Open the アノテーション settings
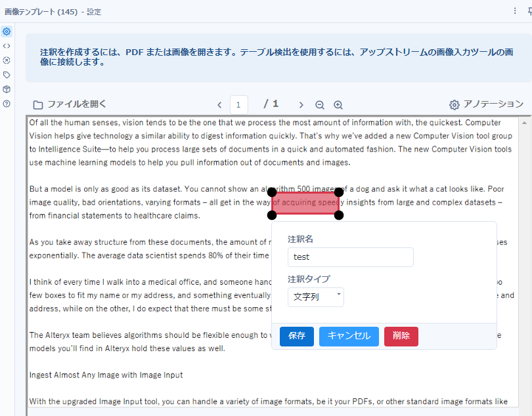This screenshot has width=532, height=416. tap(486, 104)
